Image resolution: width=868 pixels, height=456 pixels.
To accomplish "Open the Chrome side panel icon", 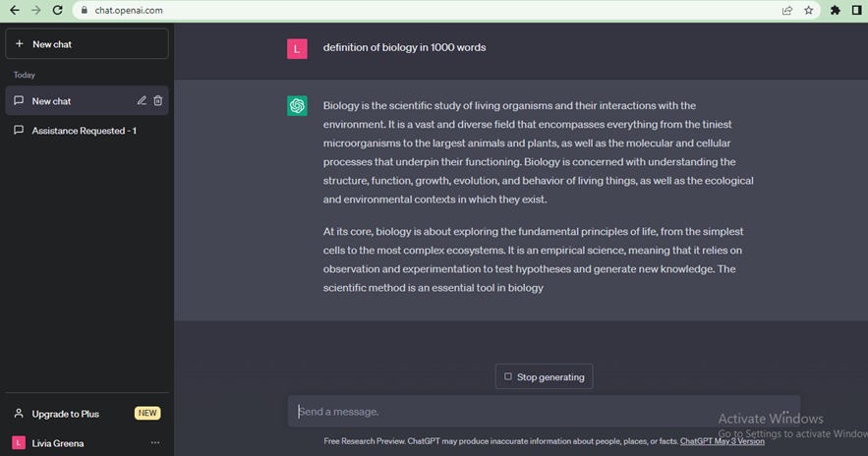I will [856, 11].
